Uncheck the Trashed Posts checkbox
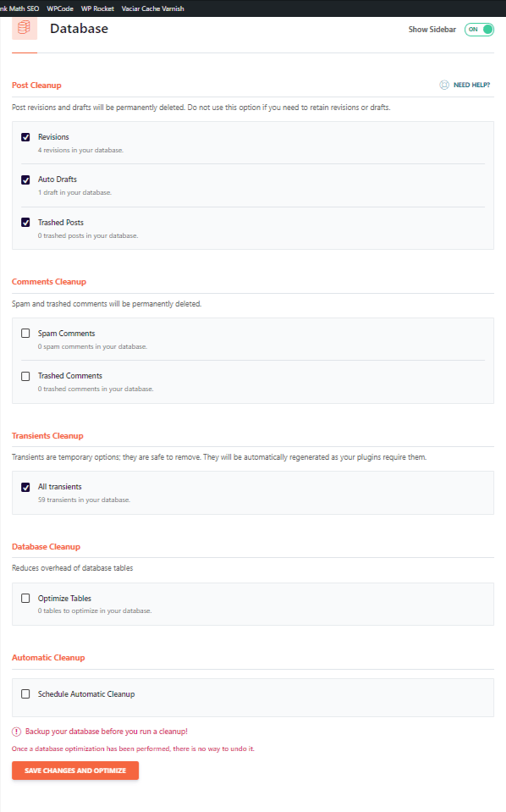Image resolution: width=506 pixels, height=812 pixels. [25, 222]
